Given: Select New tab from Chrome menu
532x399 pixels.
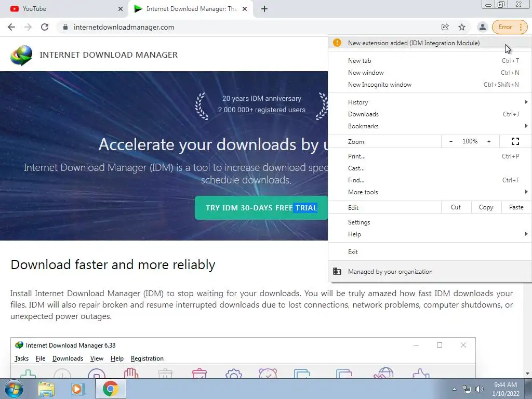Looking at the screenshot, I should [x=430, y=61].
